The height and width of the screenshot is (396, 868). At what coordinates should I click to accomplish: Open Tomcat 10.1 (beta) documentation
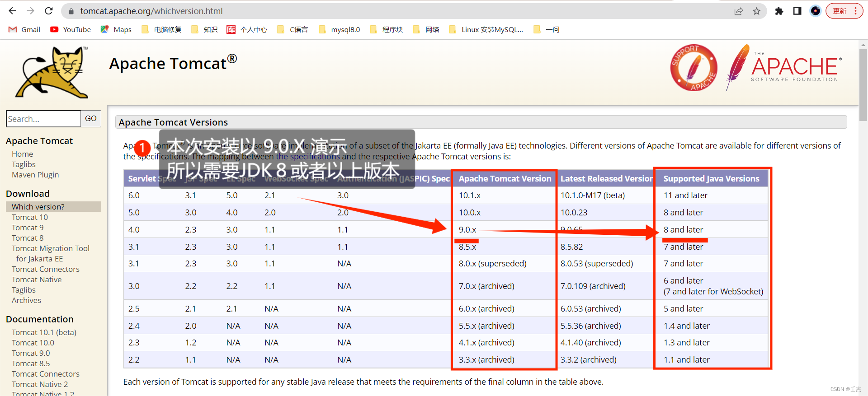tap(44, 332)
